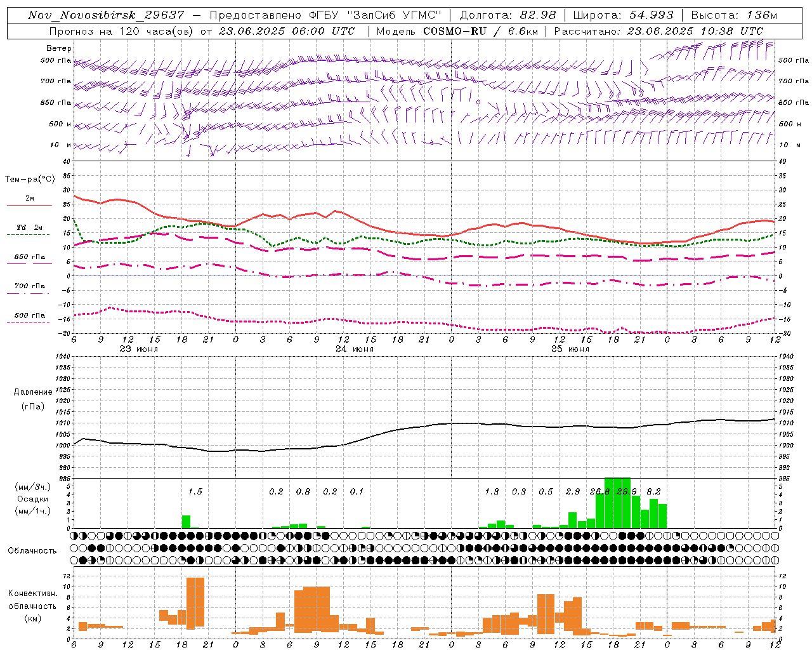Click the "Давление" pressure panel label
Viewport: 812px width, 650px height.
point(33,392)
